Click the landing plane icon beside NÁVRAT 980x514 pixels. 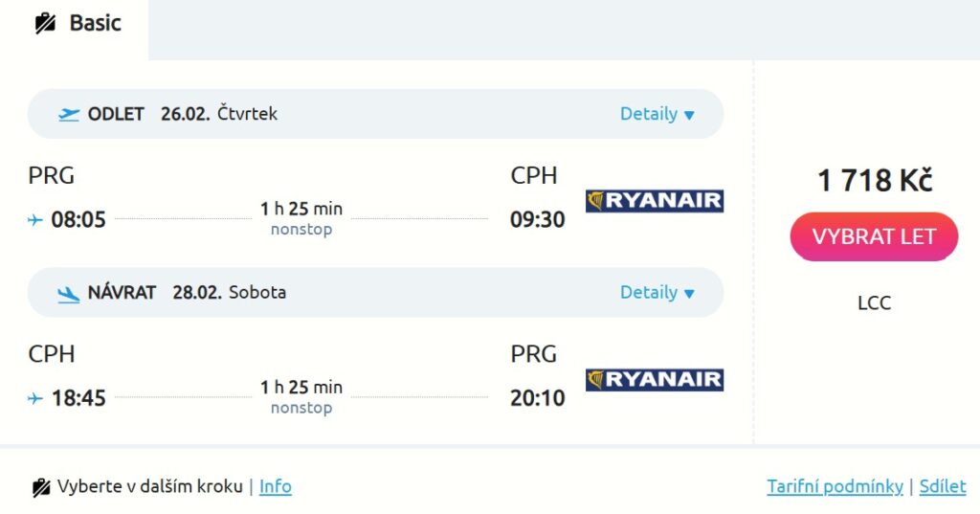coord(69,294)
